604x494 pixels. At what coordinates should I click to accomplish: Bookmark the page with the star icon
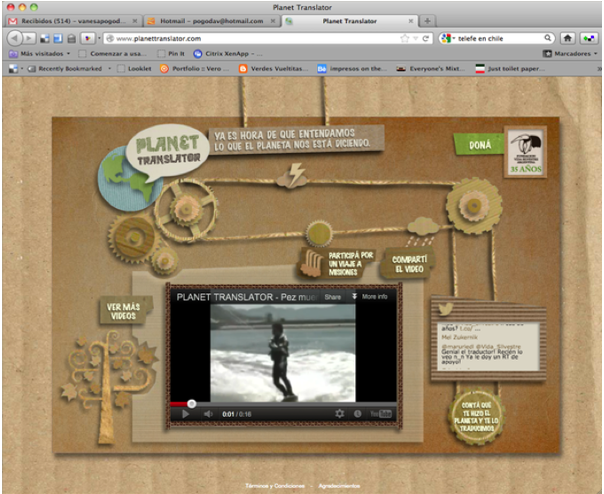point(404,39)
